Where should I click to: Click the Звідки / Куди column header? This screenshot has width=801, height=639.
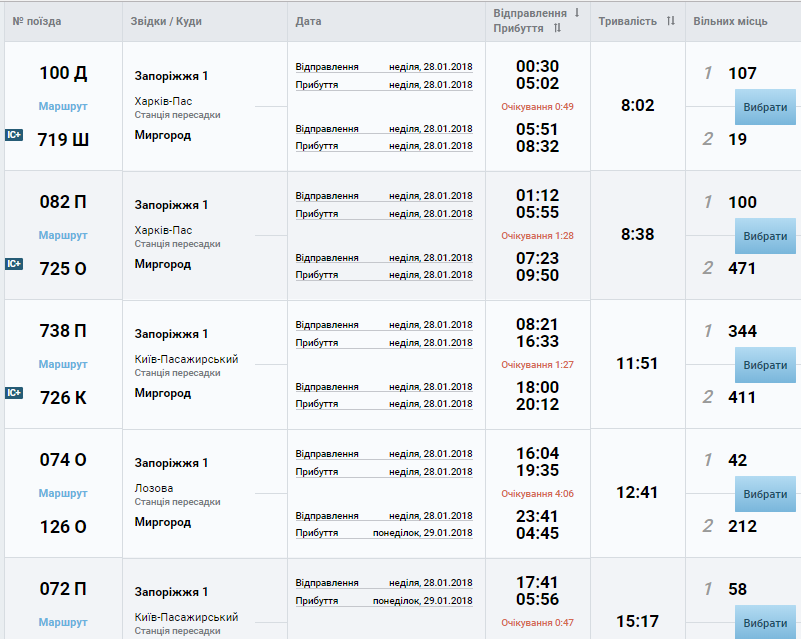166,21
